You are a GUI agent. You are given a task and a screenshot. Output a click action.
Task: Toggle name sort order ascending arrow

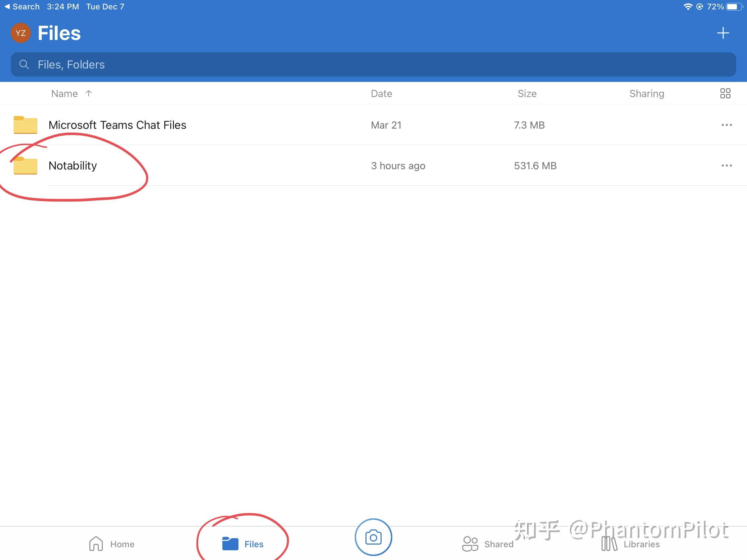pos(88,93)
